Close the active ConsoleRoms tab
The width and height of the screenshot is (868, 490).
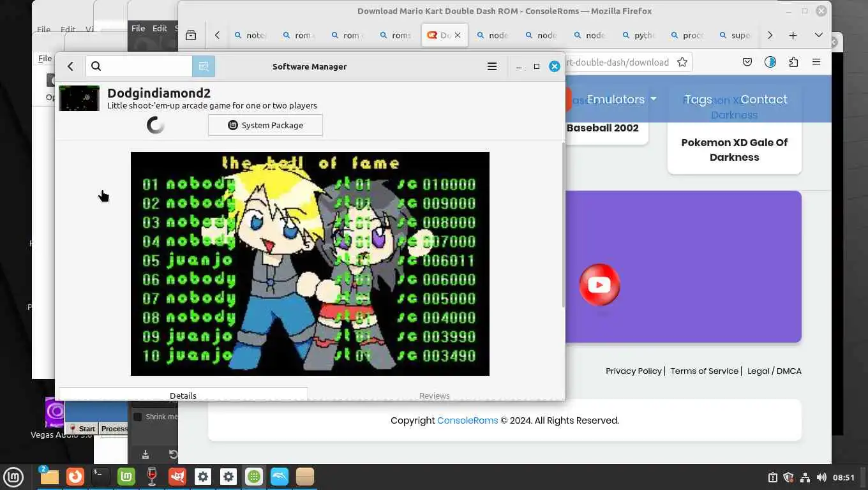pyautogui.click(x=458, y=35)
